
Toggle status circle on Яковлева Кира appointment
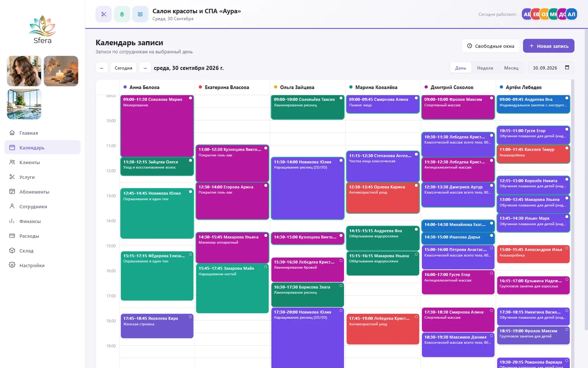coord(190,317)
